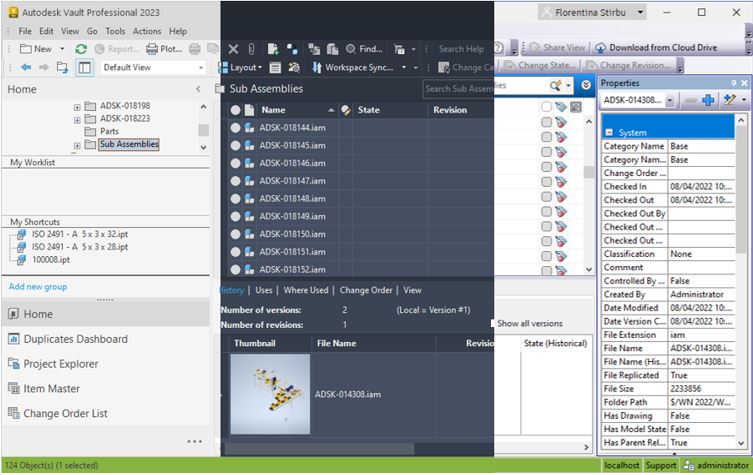Click the grey printer icon
The height and width of the screenshot is (475, 753).
pos(194,49)
